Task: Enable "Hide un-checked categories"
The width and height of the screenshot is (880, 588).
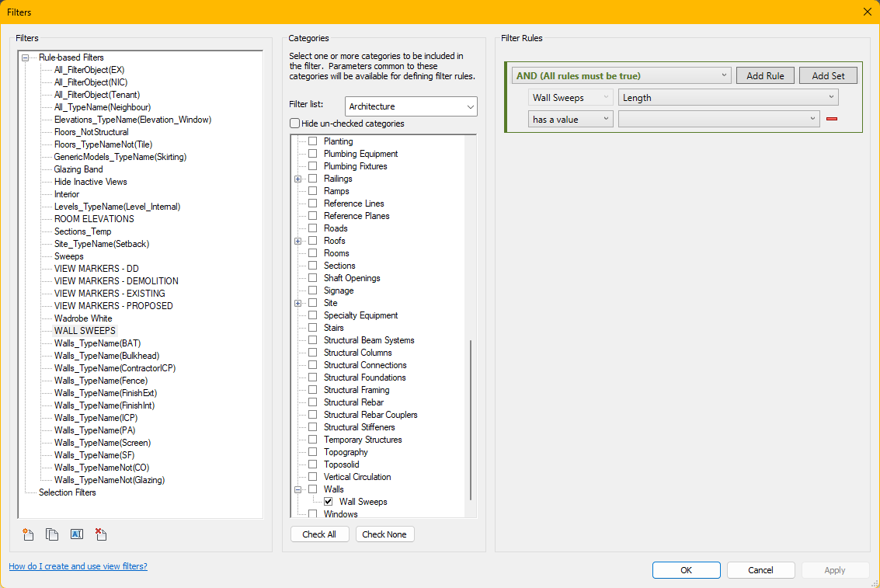Action: coord(294,123)
